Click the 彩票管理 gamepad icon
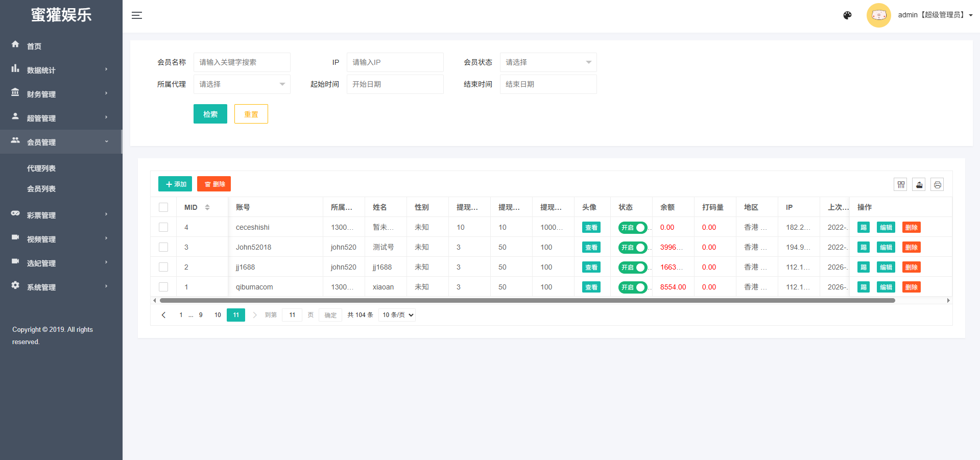Viewport: 980px width, 460px height. pyautogui.click(x=15, y=213)
